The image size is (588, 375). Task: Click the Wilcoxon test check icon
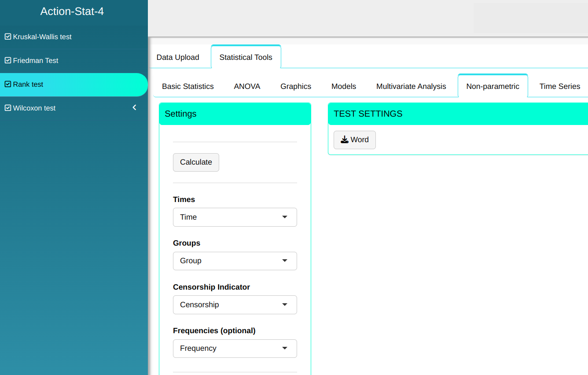click(8, 108)
